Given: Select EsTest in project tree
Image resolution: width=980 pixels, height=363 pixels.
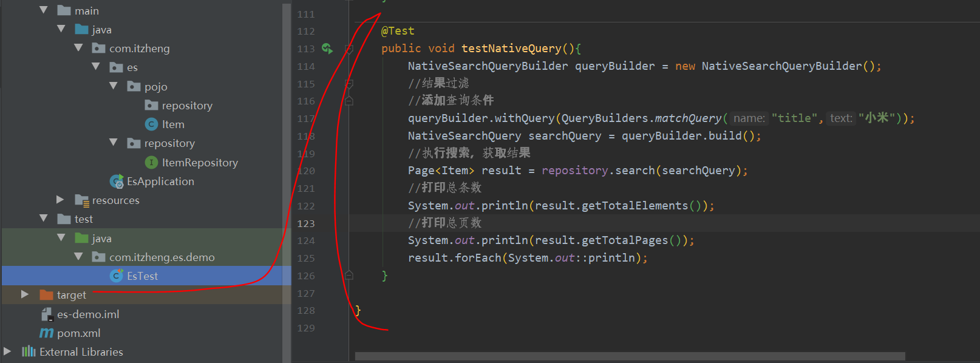Looking at the screenshot, I should point(142,276).
